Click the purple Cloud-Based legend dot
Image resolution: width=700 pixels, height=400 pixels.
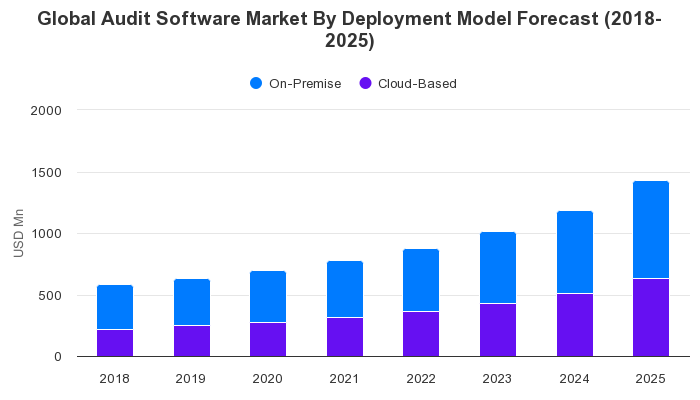pos(365,83)
